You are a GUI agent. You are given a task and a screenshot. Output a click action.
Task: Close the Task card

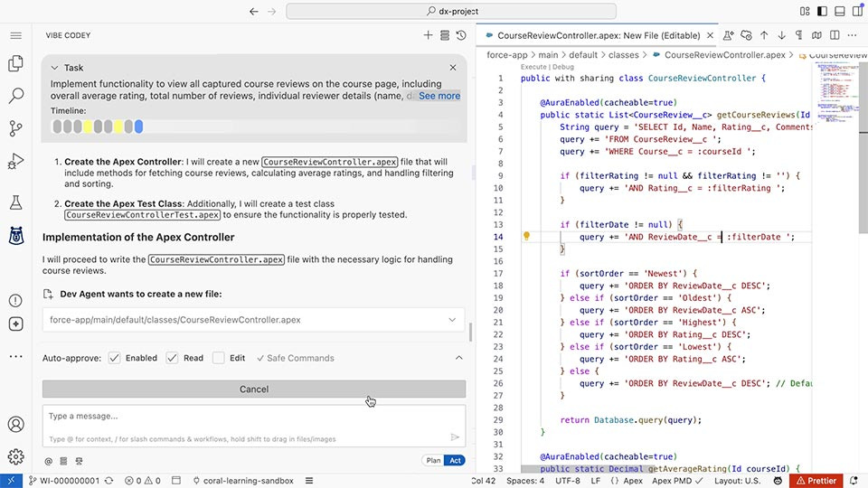pos(453,68)
